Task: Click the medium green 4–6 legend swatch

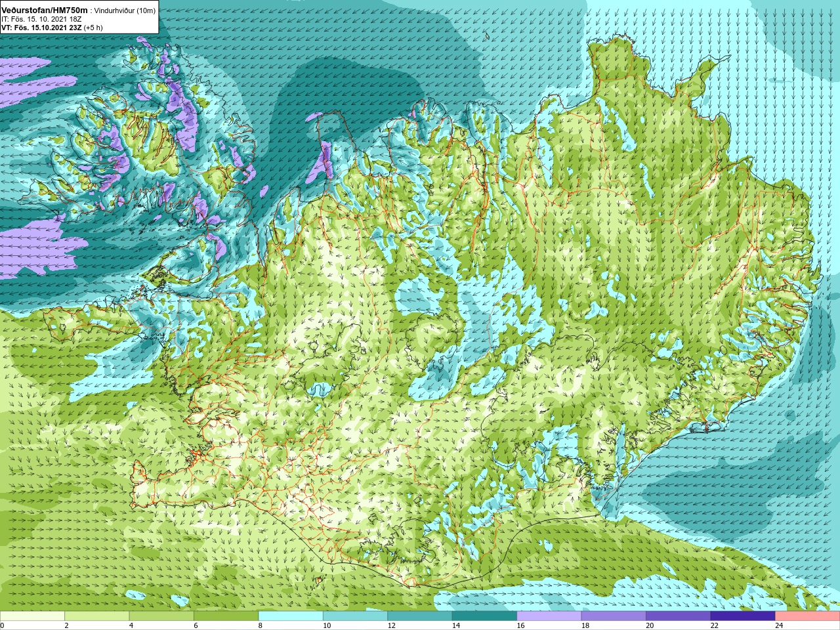Action: [161, 616]
